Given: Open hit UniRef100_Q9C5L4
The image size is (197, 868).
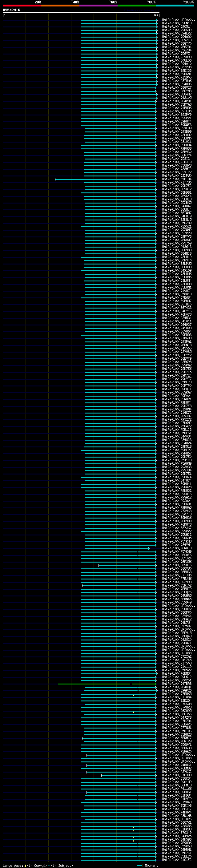Looking at the screenshot, I should point(176,26).
